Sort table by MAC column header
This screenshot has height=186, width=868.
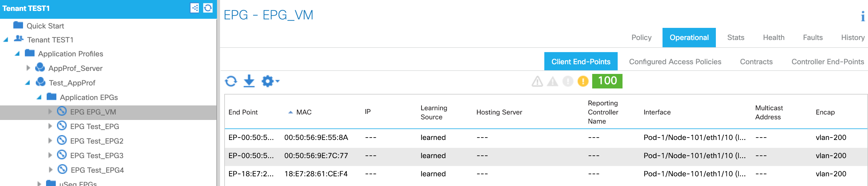click(304, 112)
